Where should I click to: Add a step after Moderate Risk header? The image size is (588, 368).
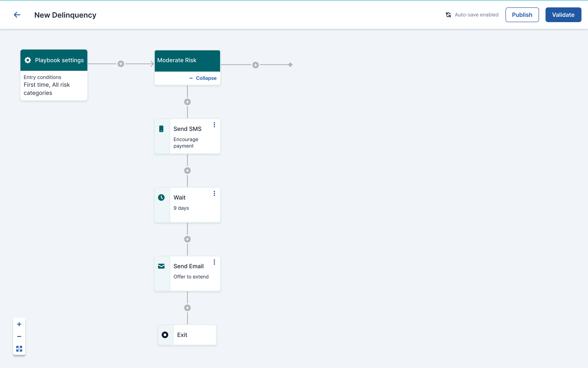click(x=187, y=102)
